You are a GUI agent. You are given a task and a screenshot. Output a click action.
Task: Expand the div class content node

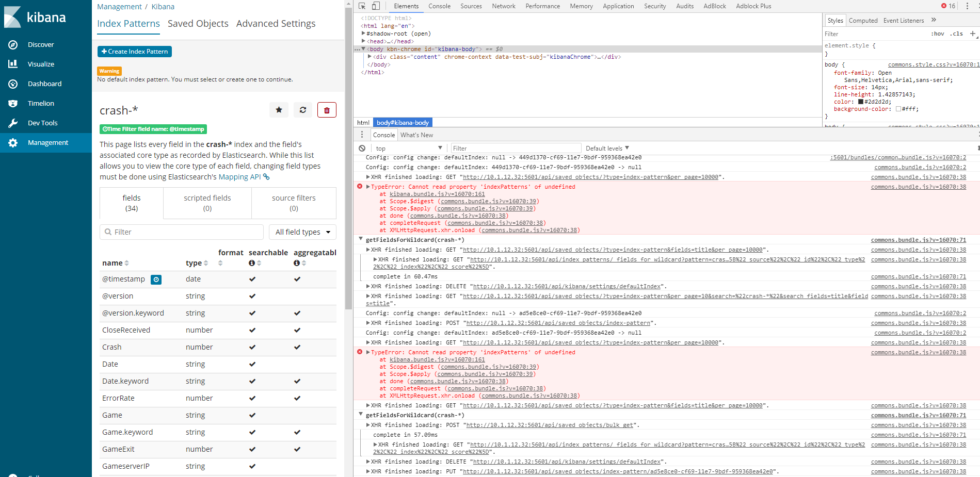coord(369,57)
